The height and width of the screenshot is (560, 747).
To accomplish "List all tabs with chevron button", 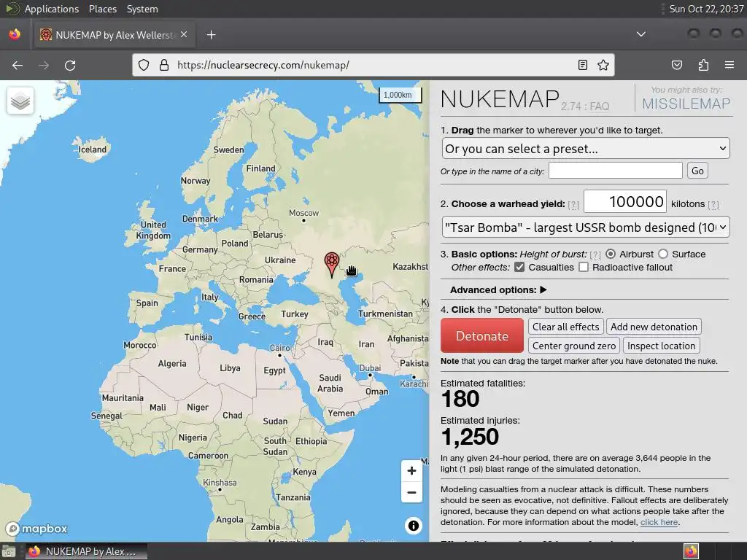I will coord(641,34).
